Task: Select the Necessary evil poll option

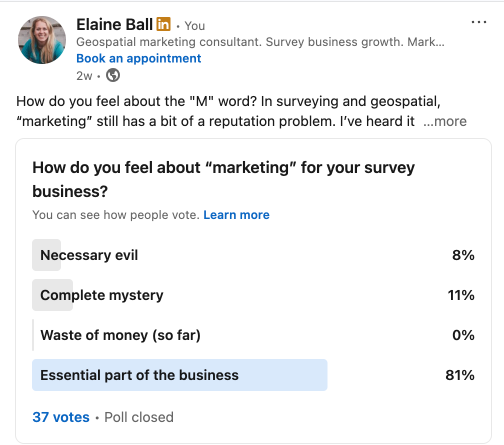Action: point(89,255)
